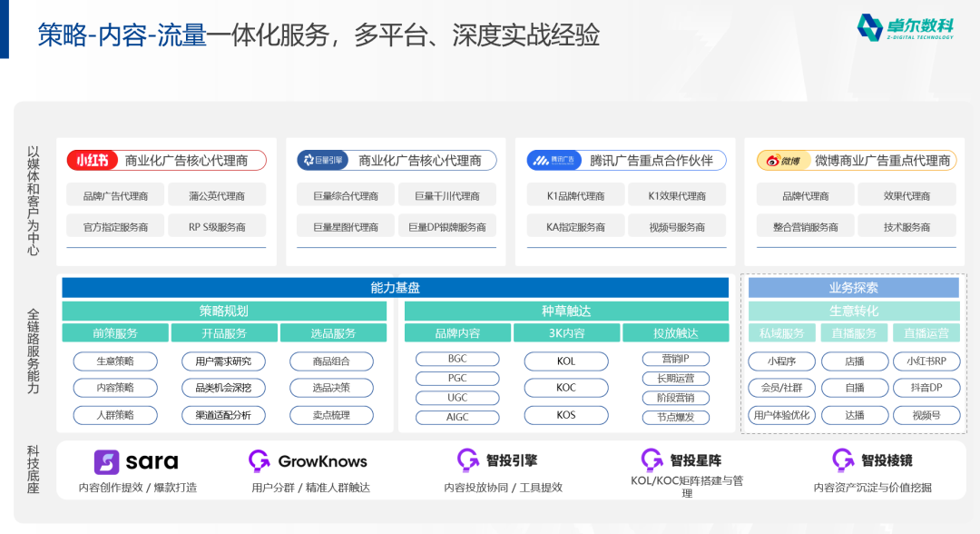This screenshot has width=980, height=534.
Task: Open the 选品服务 column header
Action: tap(333, 333)
